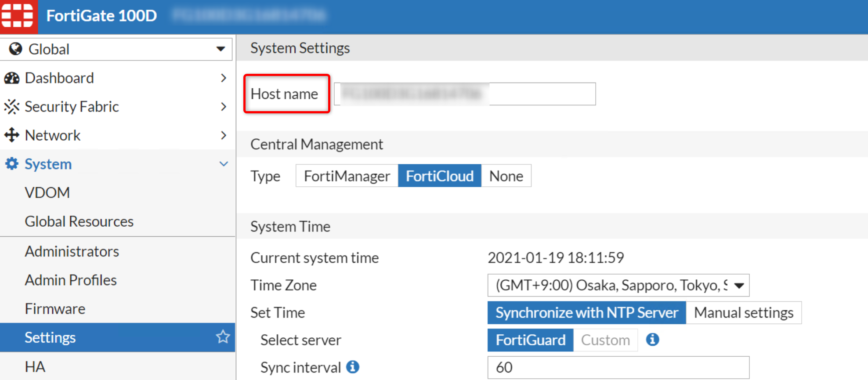The height and width of the screenshot is (380, 868).
Task: Click the System gear icon
Action: point(12,164)
